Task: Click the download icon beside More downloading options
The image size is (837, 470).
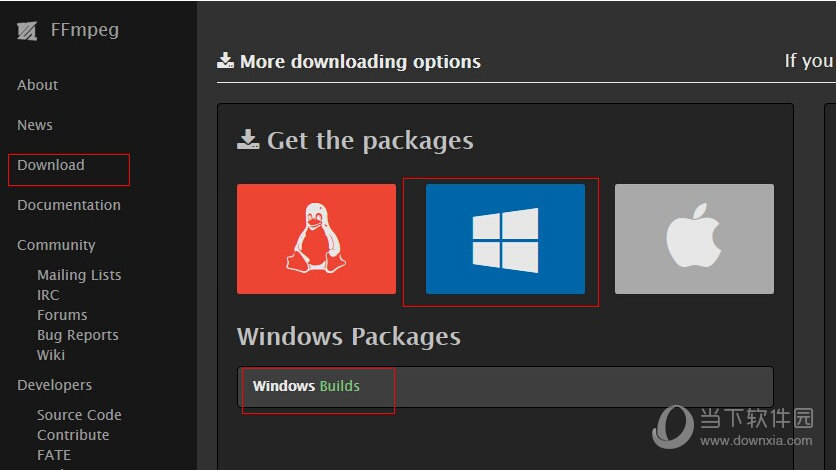Action: 225,60
